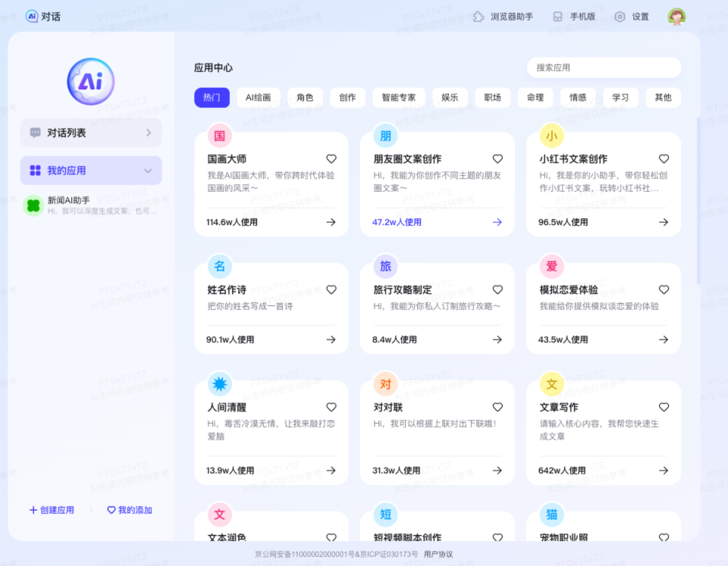Open 新闻AI助手 in my apps
Viewport: 728px width, 566px height.
(91, 205)
